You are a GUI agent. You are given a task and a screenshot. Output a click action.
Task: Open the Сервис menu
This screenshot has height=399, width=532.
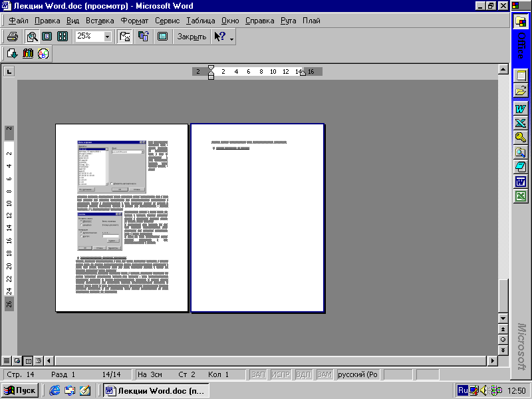(x=168, y=21)
